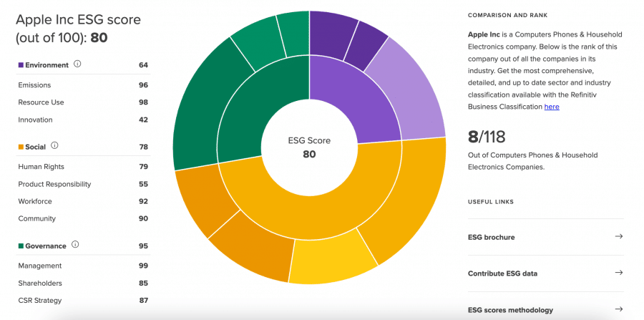Click the info icon next to Governance
Viewport: 644px width, 320px height.
(75, 245)
